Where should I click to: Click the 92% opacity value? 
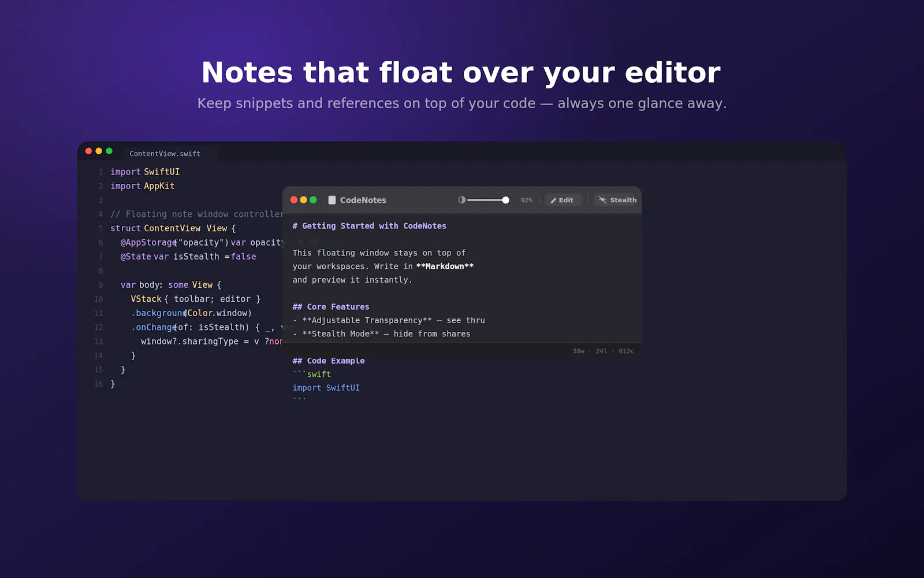527,200
